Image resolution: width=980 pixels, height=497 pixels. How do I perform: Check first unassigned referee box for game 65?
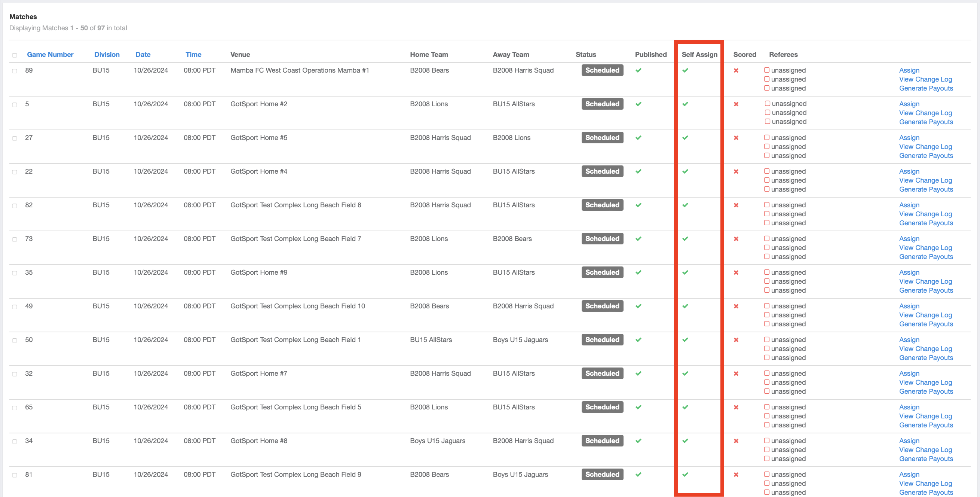[x=766, y=407]
